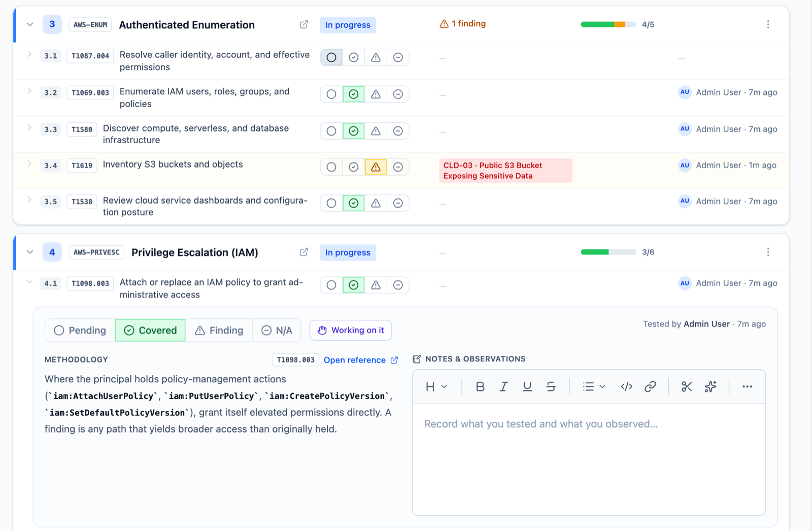812x531 pixels.
Task: Select the Finding status in detail panel
Action: point(219,330)
